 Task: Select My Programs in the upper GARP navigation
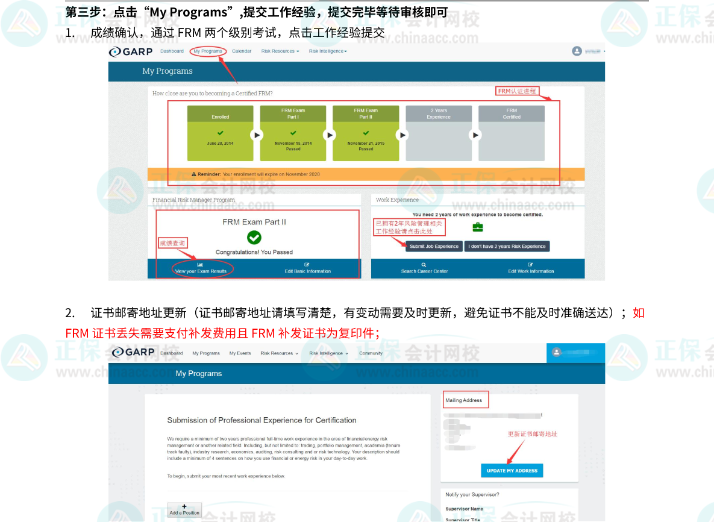coord(208,51)
